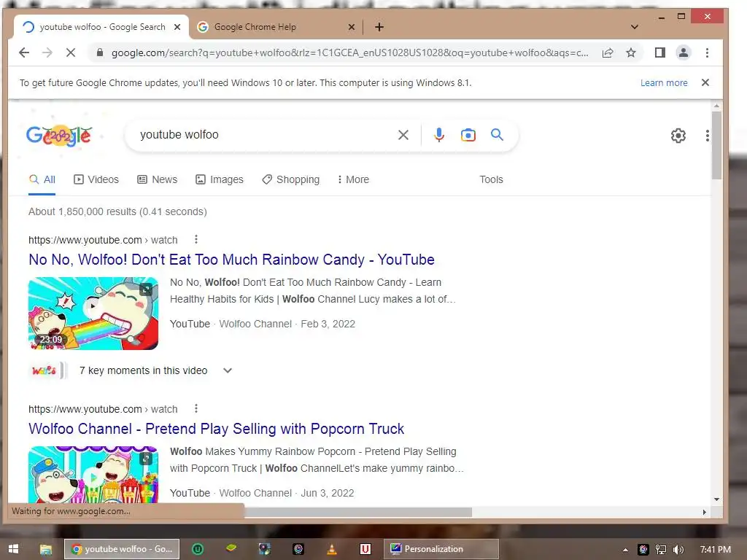This screenshot has height=560, width=747.
Task: Click the 7:41 PM taskbar clock
Action: click(x=715, y=550)
